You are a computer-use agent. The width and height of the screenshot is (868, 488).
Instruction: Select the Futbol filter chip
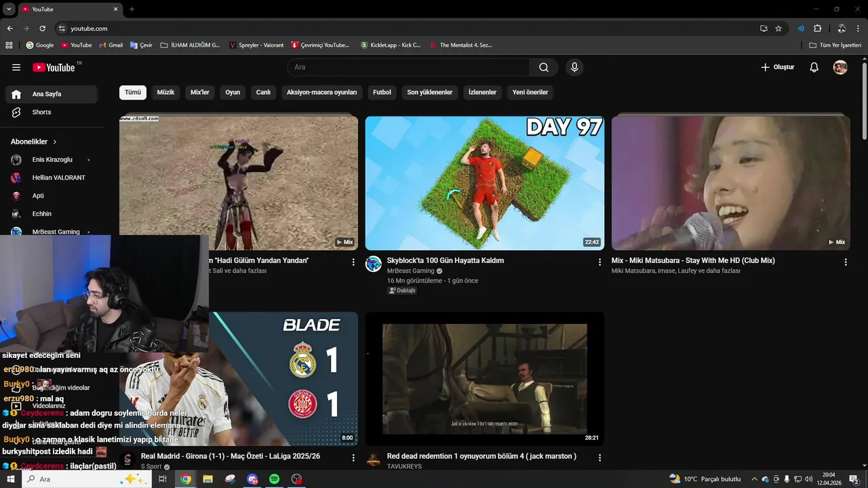click(x=382, y=92)
